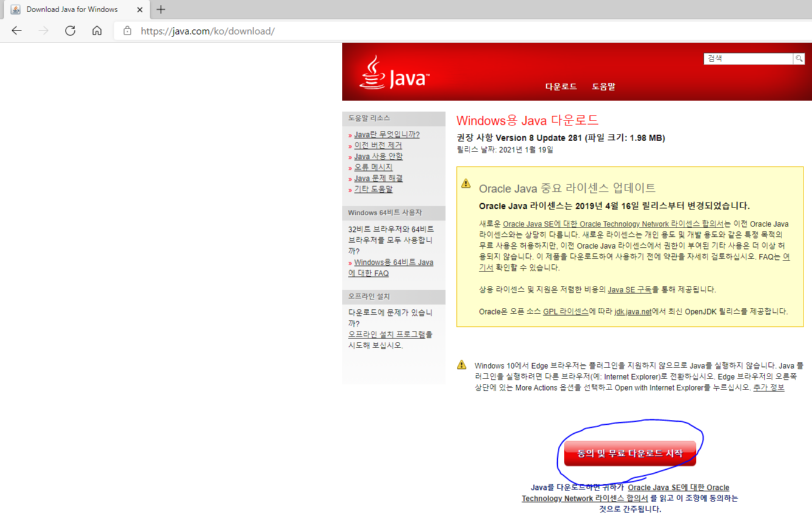Open Windows용 64비트 Java FAQ link
Viewport: 812px width, 530px height.
[x=390, y=268]
